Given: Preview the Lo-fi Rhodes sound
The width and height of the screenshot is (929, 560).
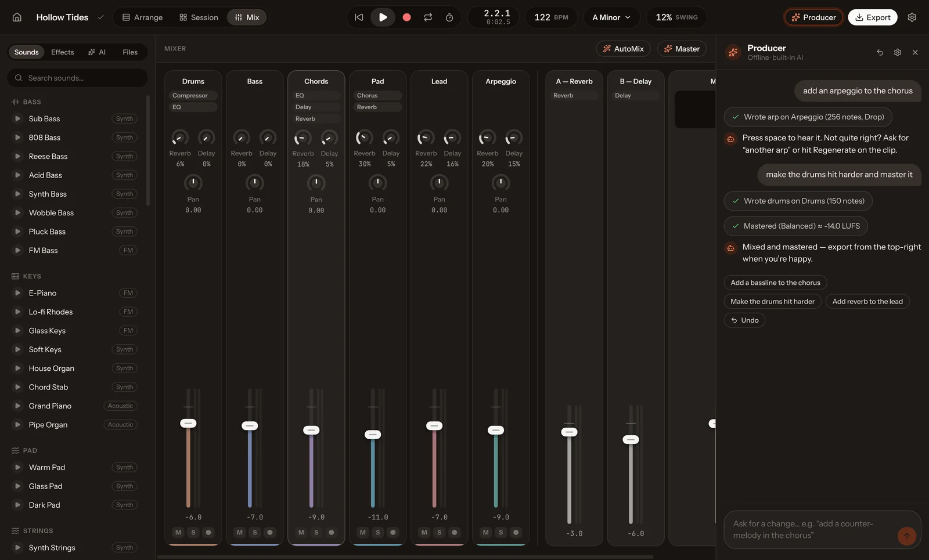Looking at the screenshot, I should pyautogui.click(x=17, y=312).
